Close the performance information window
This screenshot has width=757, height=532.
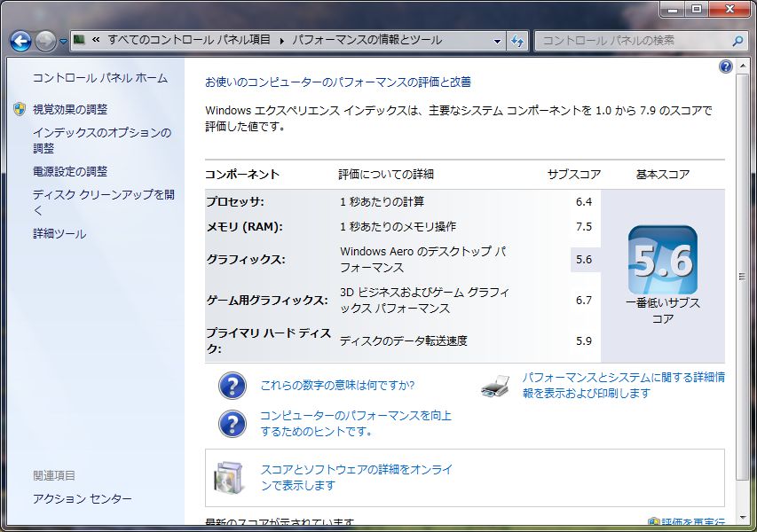pyautogui.click(x=729, y=9)
